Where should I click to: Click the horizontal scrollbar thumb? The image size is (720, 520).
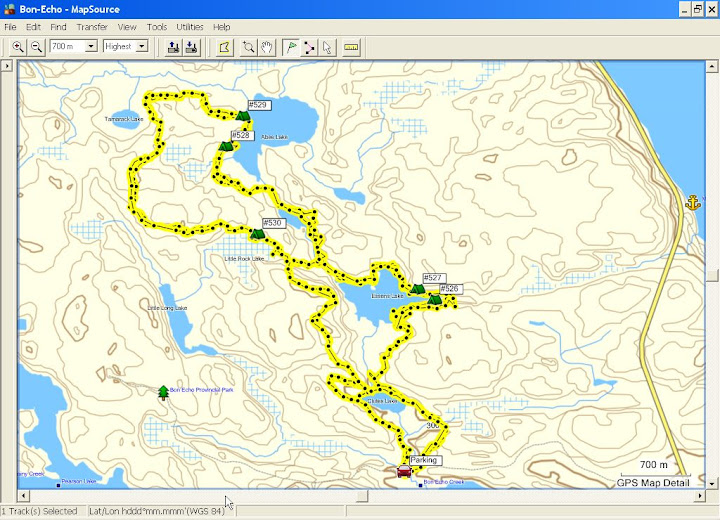point(362,496)
